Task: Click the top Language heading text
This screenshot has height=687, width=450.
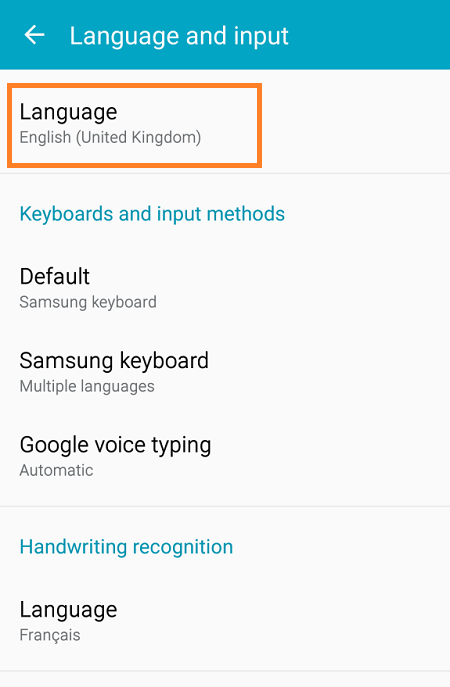Action: coord(68,112)
